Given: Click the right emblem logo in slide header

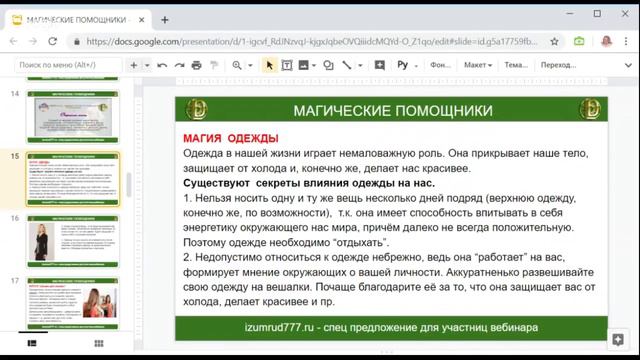Looking at the screenshot, I should pyautogui.click(x=590, y=109).
